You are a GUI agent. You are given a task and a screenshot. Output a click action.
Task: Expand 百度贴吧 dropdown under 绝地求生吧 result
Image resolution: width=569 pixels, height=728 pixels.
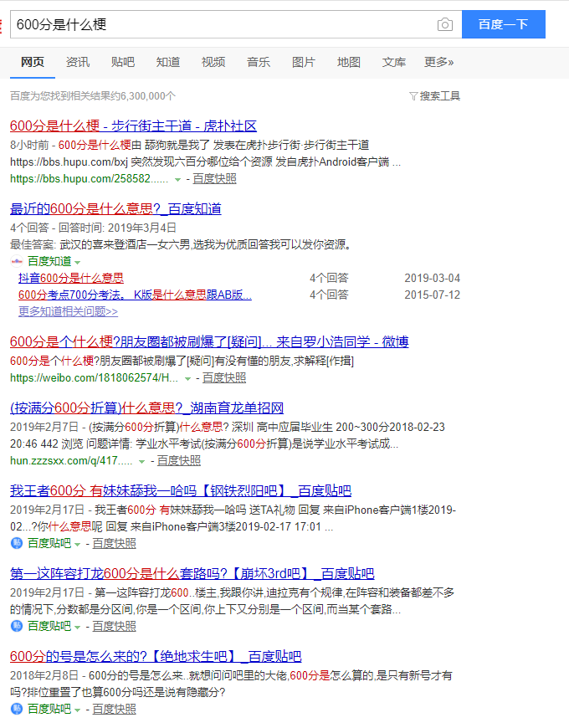click(77, 710)
